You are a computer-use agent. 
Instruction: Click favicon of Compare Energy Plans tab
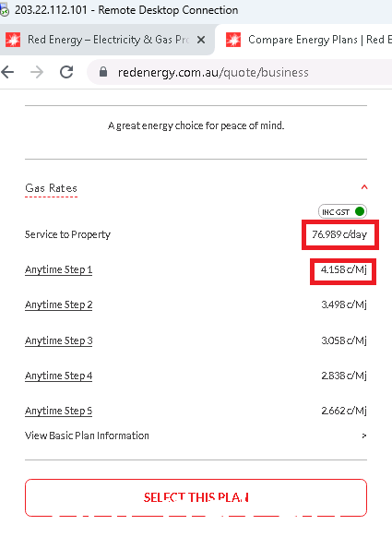click(233, 40)
